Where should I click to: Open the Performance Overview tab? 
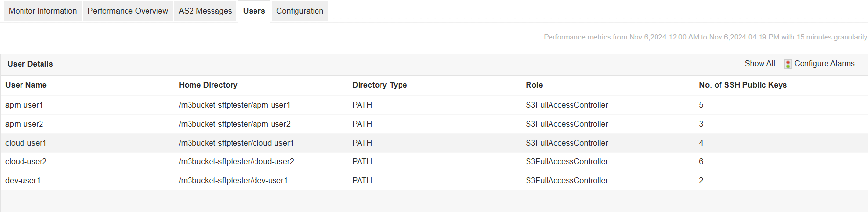click(127, 11)
